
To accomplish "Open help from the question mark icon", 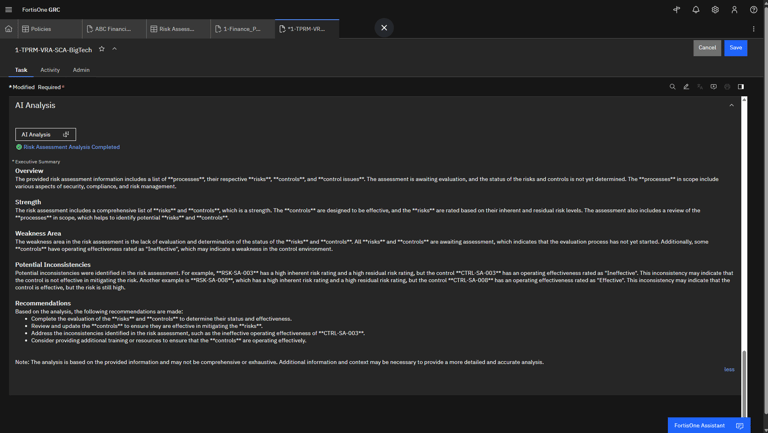I will tap(754, 10).
